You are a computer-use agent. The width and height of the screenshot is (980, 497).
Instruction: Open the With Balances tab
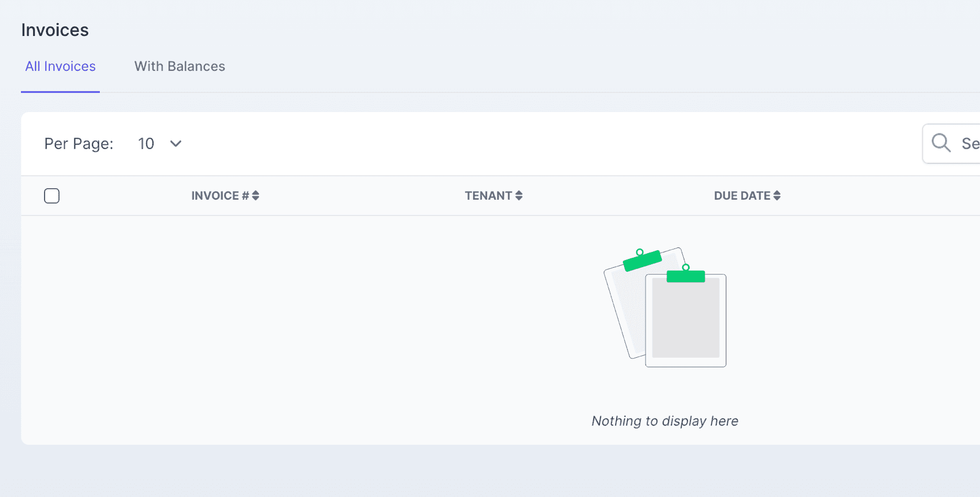179,67
